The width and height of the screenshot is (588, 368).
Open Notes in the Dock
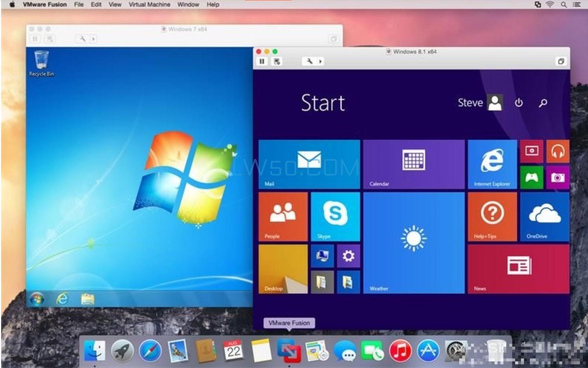261,351
